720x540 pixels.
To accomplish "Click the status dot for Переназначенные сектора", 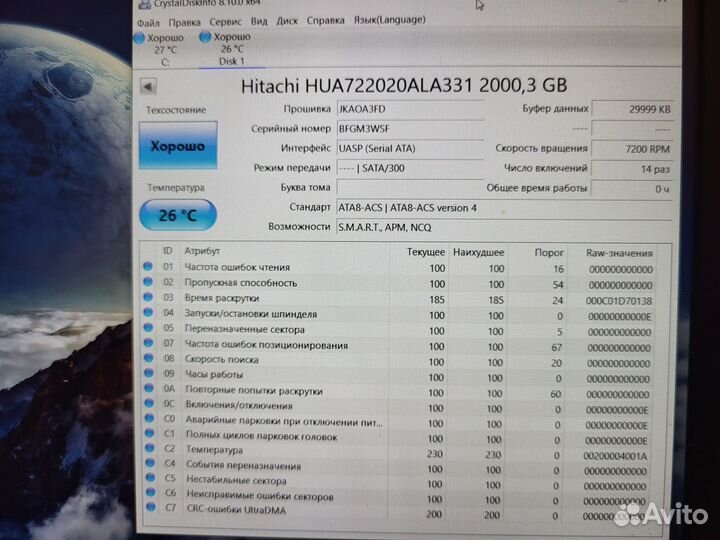I will 148,328.
